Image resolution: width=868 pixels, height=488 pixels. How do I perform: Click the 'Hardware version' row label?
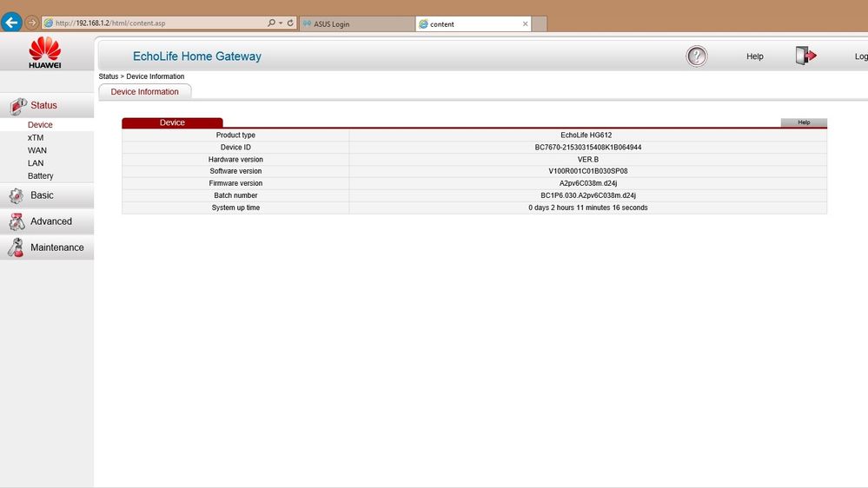tap(235, 160)
